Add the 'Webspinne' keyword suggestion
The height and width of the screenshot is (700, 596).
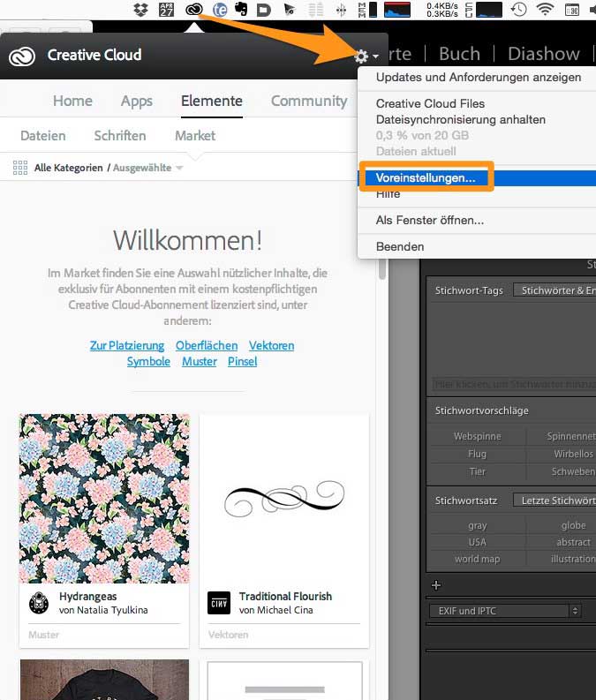pos(478,436)
